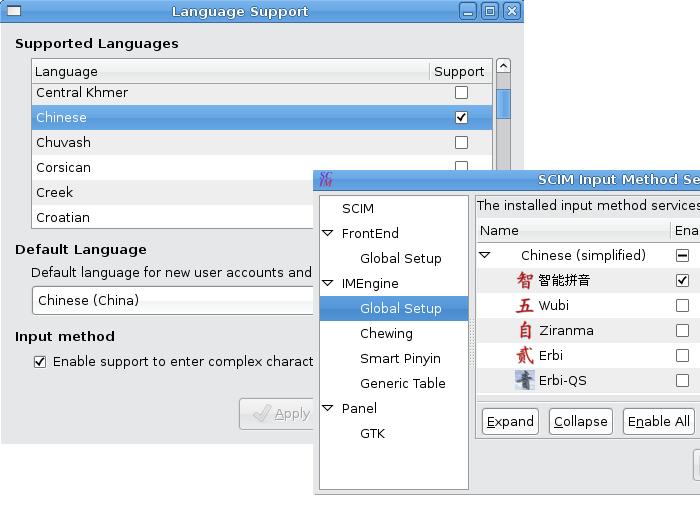This screenshot has width=700, height=525.
Task: Enable the Erbi input method
Action: (682, 355)
